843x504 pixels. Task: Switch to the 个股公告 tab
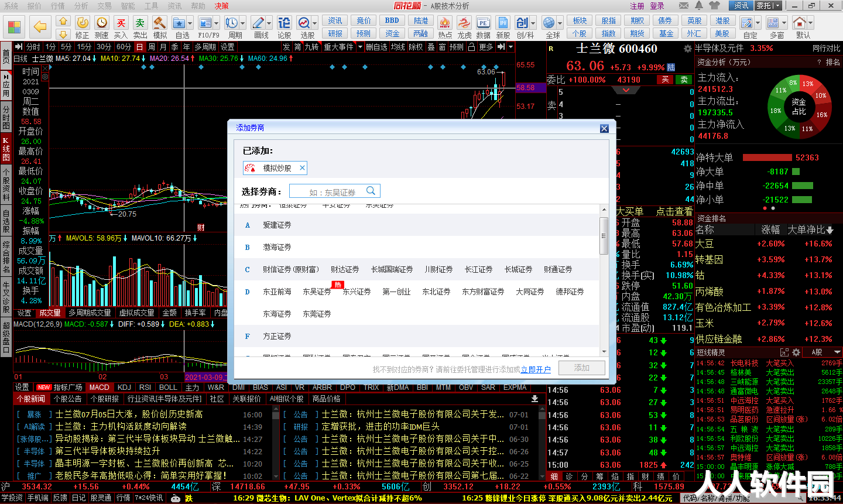click(x=67, y=399)
